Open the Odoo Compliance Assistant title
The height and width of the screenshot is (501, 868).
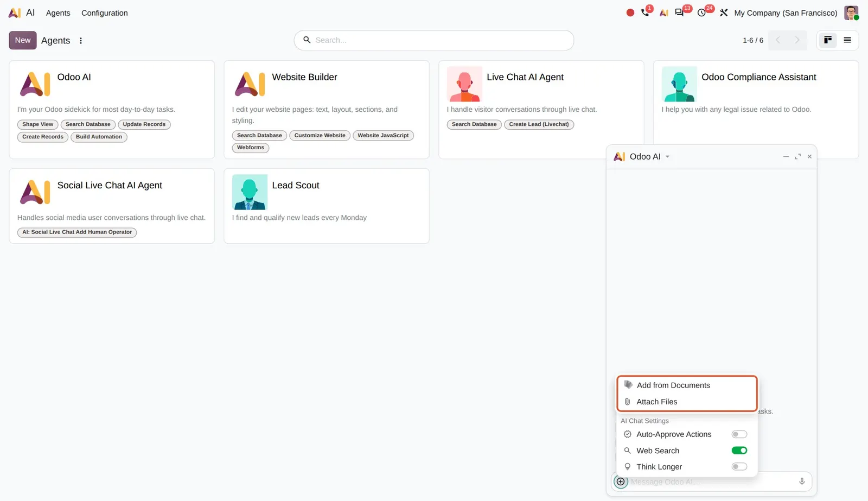coord(759,77)
